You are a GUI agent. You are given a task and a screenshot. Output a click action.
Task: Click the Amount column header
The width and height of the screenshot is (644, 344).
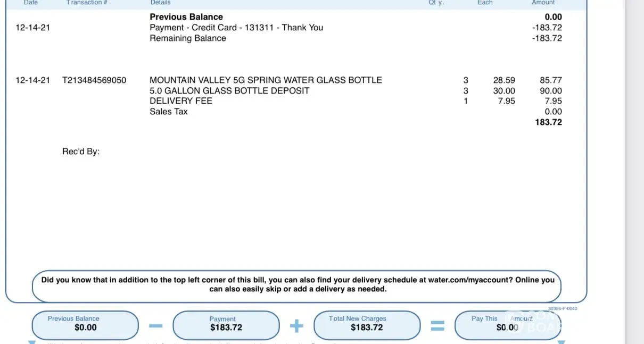543,3
